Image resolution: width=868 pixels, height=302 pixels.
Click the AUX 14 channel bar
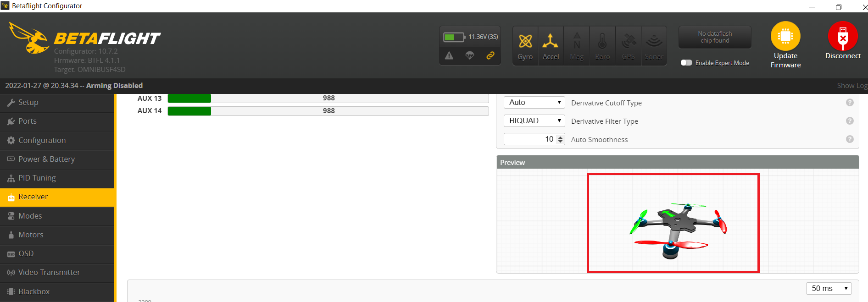328,111
